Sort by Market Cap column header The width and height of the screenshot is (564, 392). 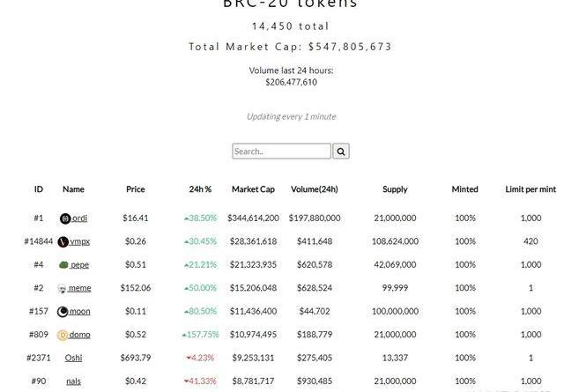(x=253, y=189)
